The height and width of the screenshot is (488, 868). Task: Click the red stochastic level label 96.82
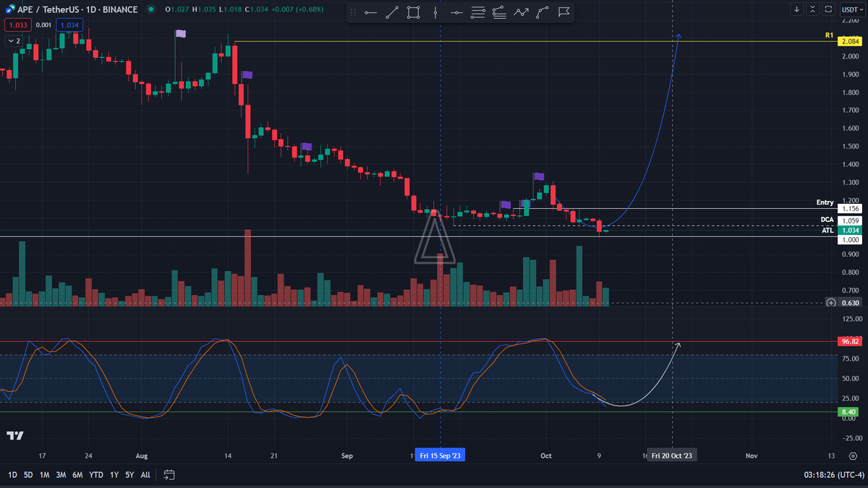[850, 341]
